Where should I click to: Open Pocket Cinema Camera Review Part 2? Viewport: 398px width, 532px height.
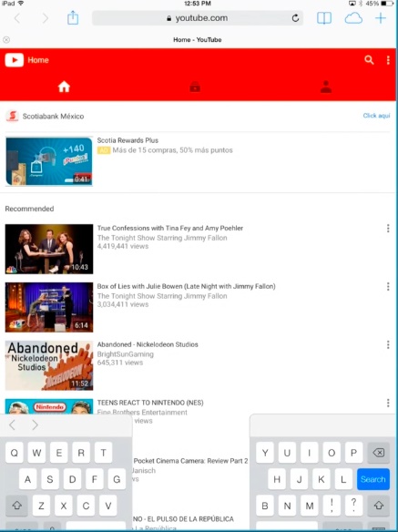190,461
